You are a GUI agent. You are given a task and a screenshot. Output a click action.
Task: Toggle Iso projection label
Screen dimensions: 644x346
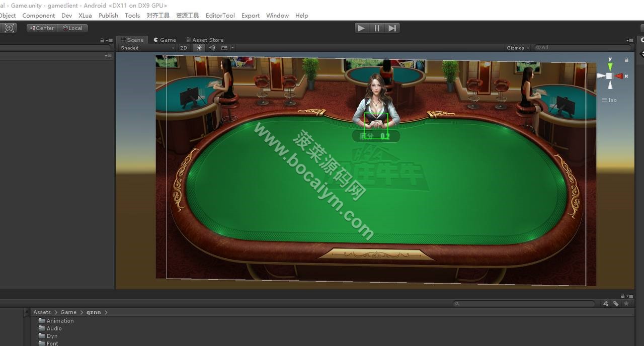[x=609, y=100]
